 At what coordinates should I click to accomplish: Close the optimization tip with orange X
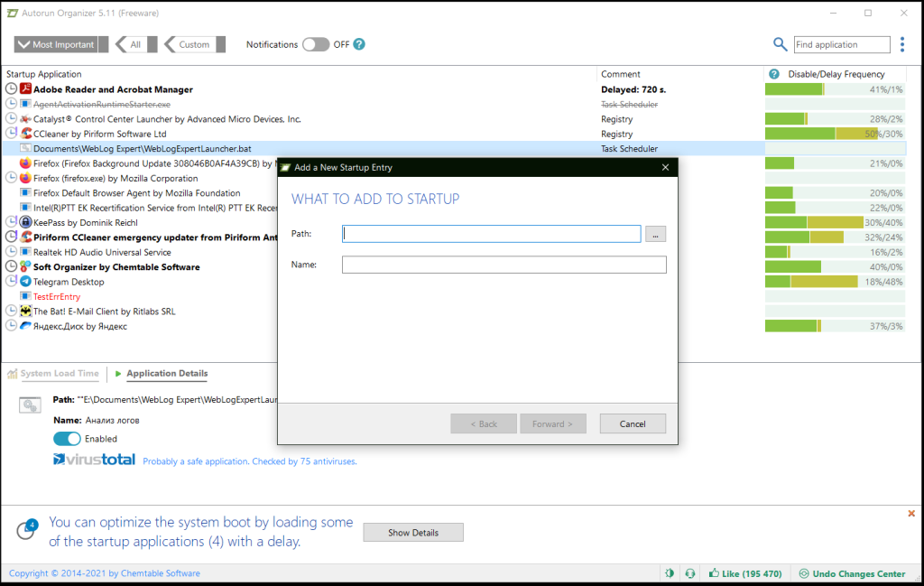pos(911,514)
